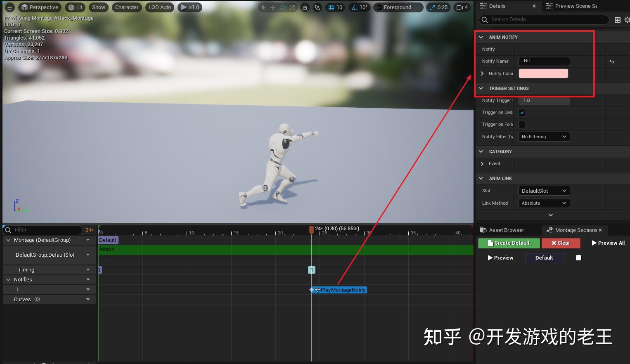Check the Trigger on Follower checkbox

pos(522,124)
